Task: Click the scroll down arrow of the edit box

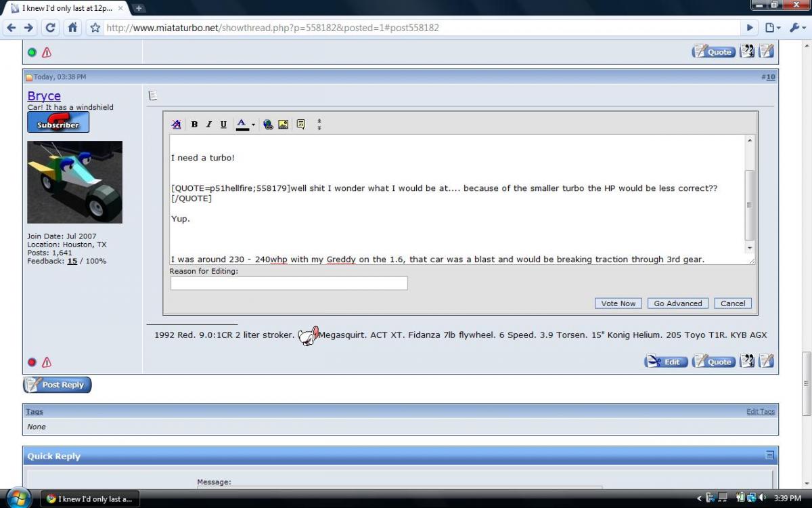Action: pos(750,248)
